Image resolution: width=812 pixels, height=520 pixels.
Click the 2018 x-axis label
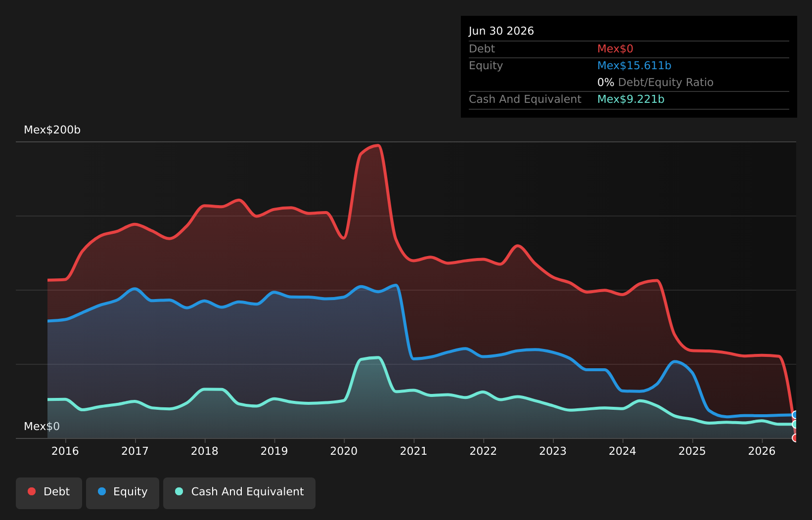coord(205,451)
